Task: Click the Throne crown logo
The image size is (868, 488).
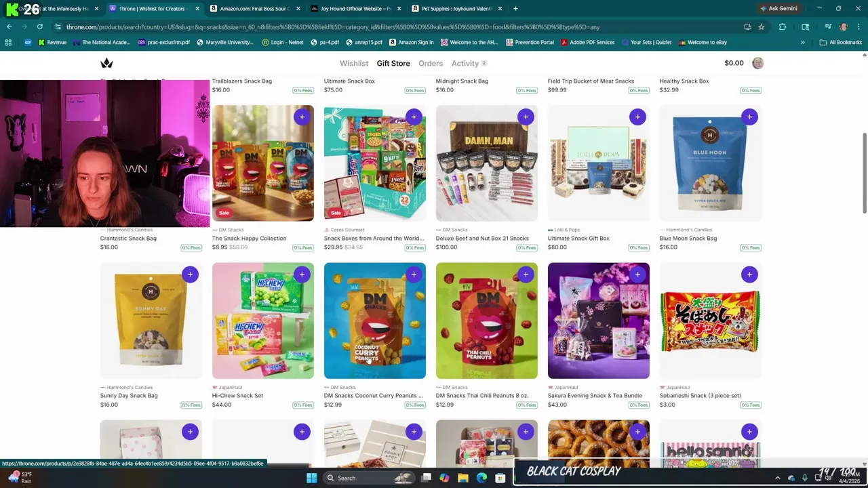Action: 106,63
